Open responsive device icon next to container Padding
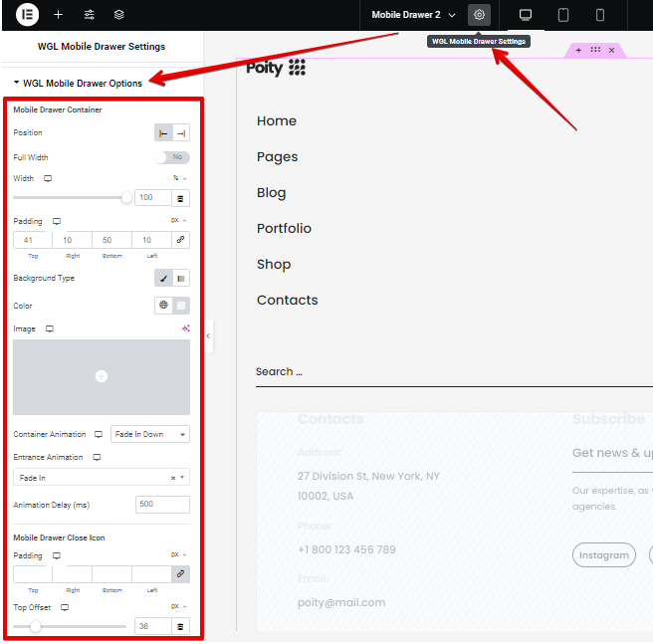This screenshot has width=653, height=644. [57, 221]
